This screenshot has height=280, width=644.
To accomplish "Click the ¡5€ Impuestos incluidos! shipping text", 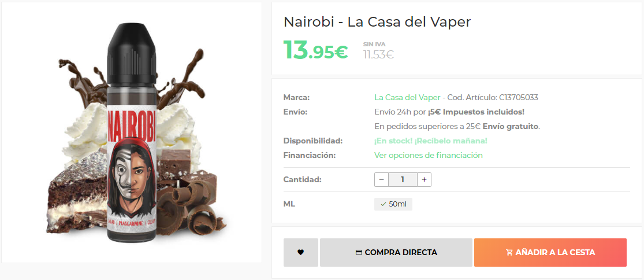I will 476,112.
